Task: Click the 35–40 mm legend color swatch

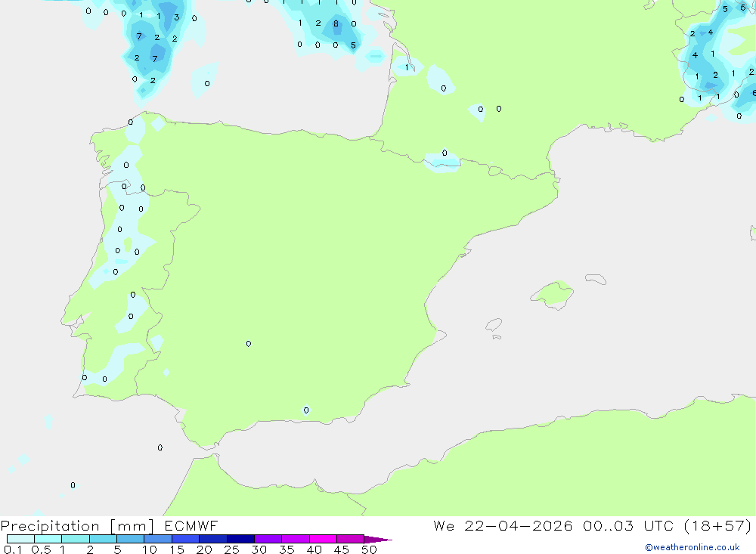Action: click(x=295, y=539)
